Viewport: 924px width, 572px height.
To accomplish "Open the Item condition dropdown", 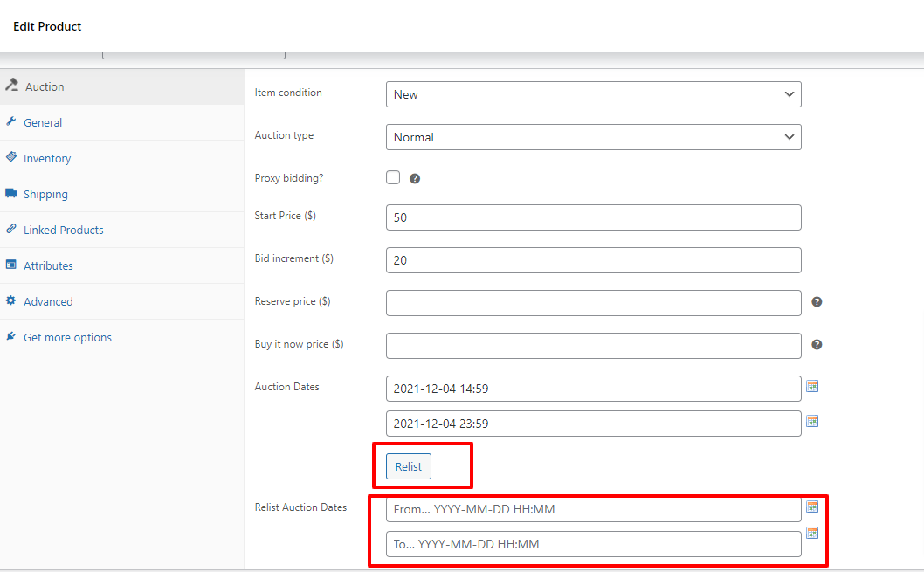I will pyautogui.click(x=593, y=94).
